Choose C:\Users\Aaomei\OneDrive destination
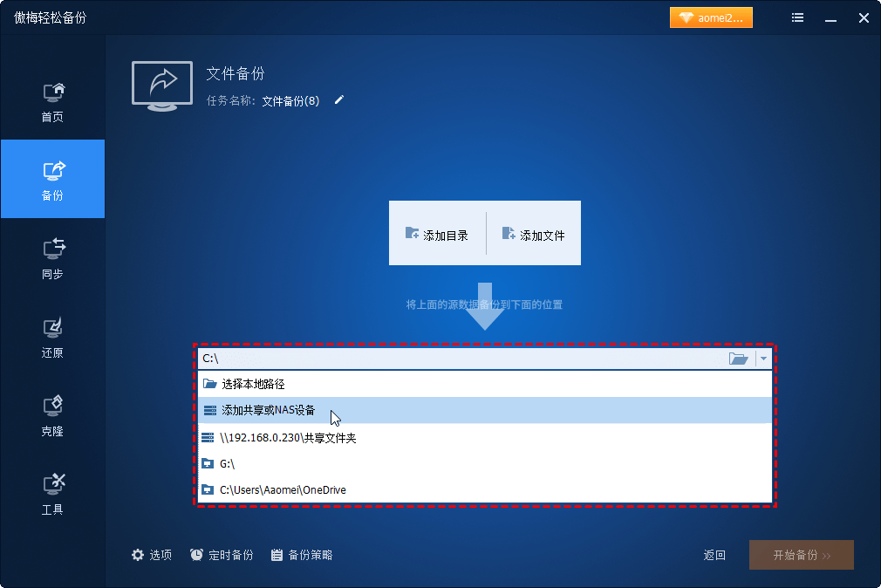This screenshot has height=588, width=881. pyautogui.click(x=283, y=490)
